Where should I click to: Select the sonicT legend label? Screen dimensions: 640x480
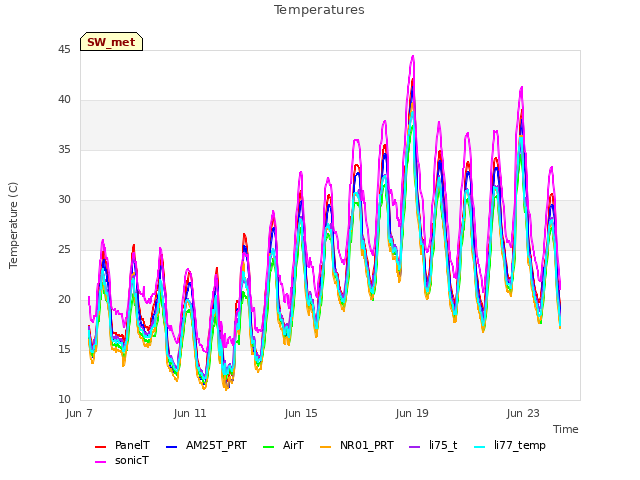(x=131, y=460)
